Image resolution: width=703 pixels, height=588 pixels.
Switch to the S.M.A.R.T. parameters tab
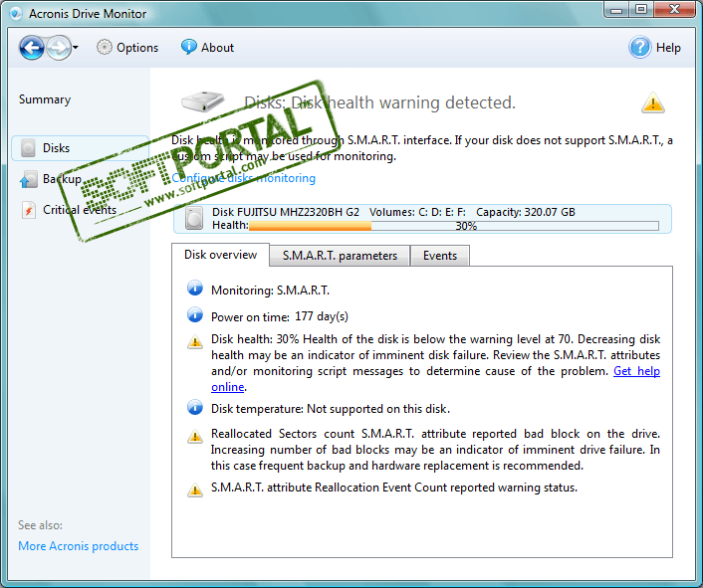point(340,256)
